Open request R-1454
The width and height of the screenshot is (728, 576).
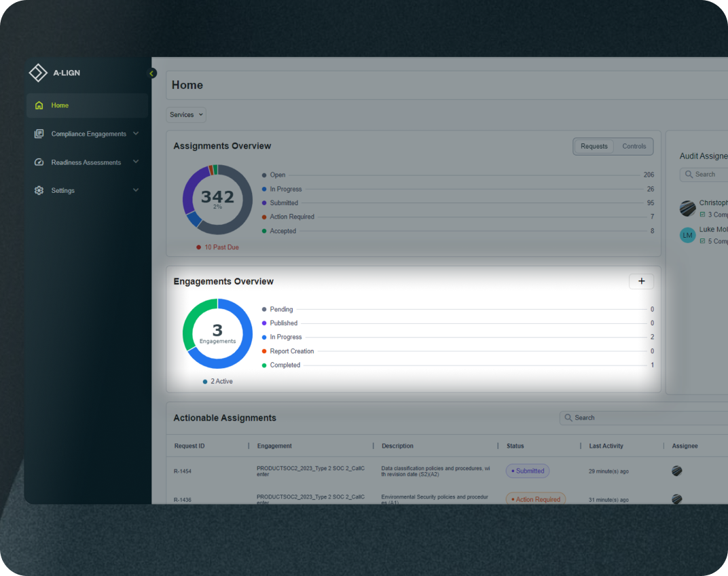183,471
